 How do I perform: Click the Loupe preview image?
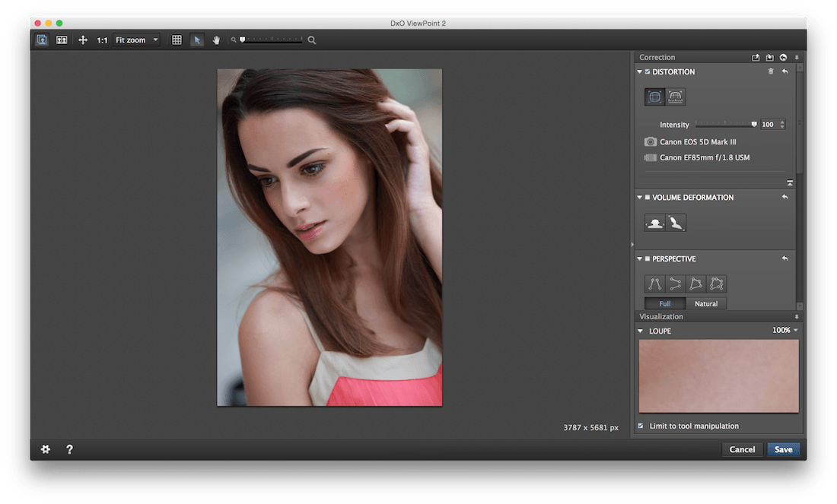pos(718,376)
